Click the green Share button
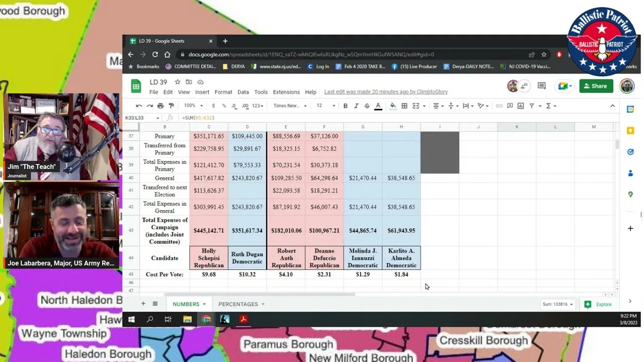This screenshot has width=644, height=362. click(596, 86)
